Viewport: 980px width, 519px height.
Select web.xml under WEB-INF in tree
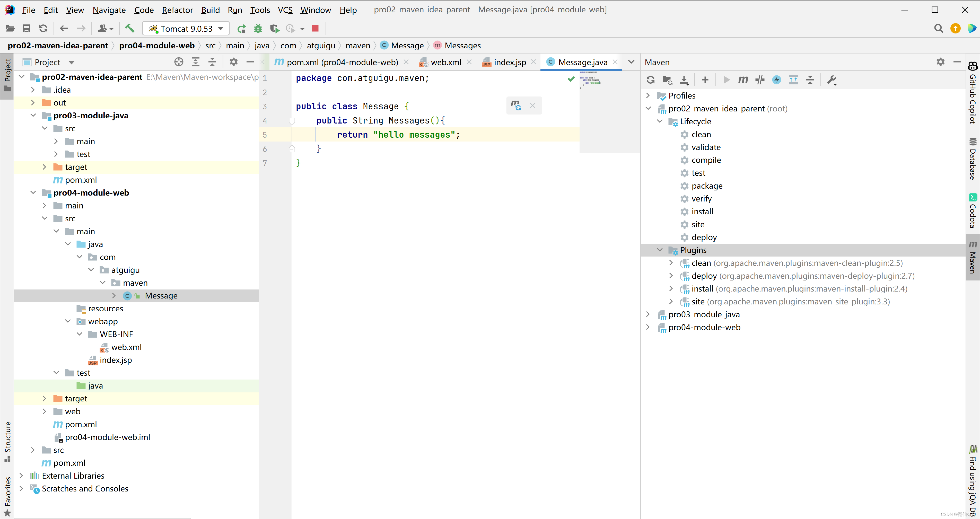pos(126,347)
